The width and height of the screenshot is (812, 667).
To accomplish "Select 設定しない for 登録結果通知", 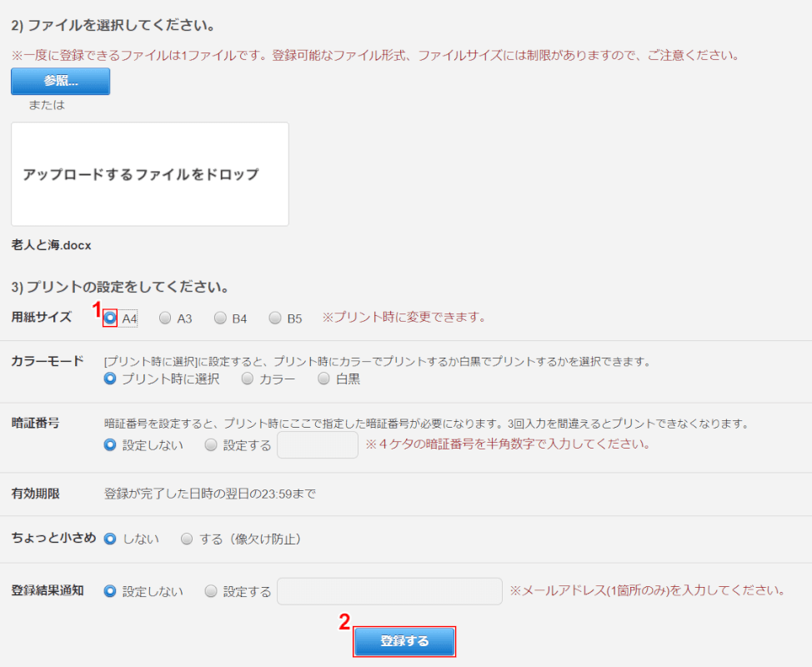I will tap(110, 591).
